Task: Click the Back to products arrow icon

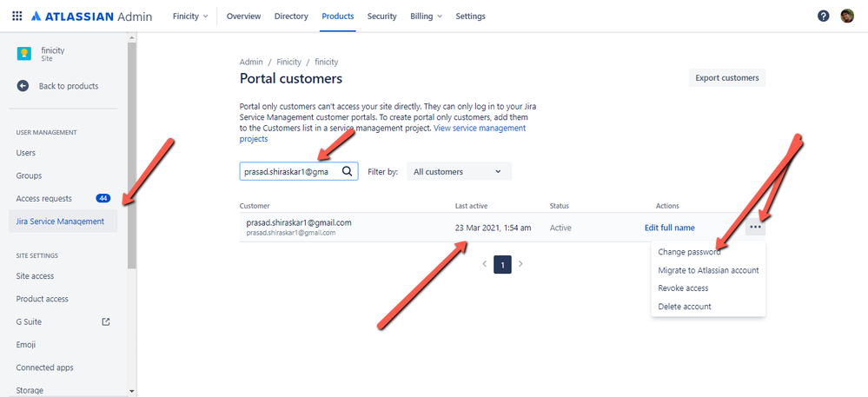Action: click(x=23, y=86)
